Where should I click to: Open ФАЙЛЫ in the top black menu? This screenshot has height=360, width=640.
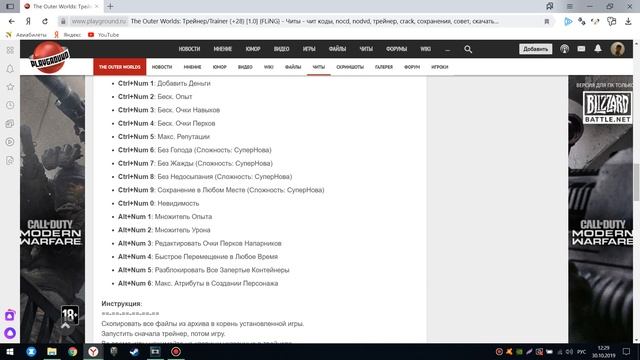click(337, 49)
